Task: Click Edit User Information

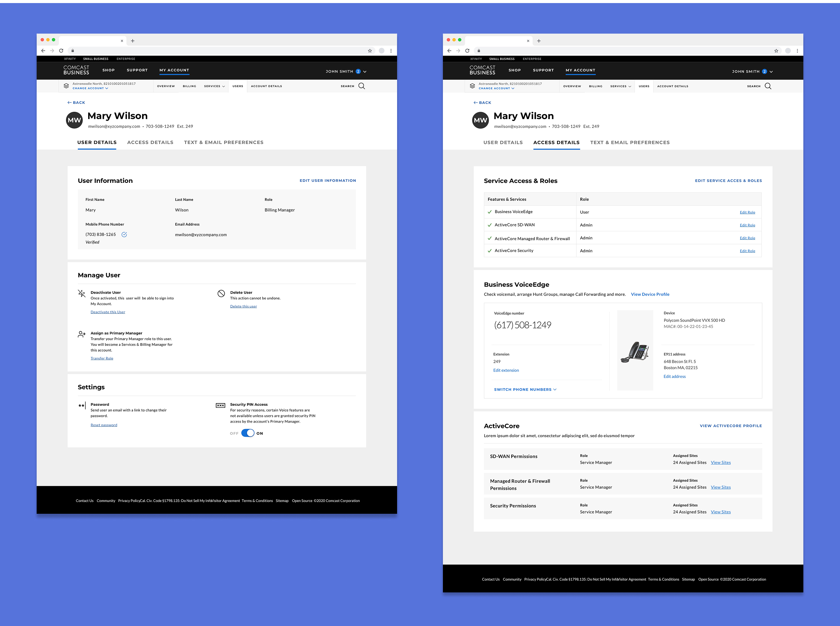Action: coord(328,181)
